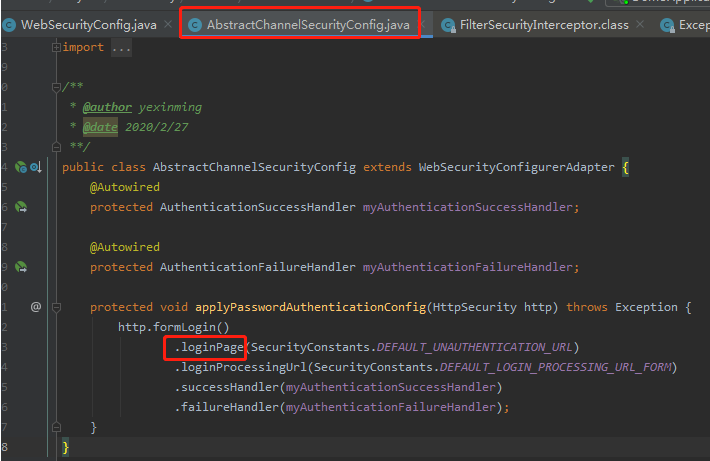Click the author name yexinming
Screen dimensions: 710x461
170,107
